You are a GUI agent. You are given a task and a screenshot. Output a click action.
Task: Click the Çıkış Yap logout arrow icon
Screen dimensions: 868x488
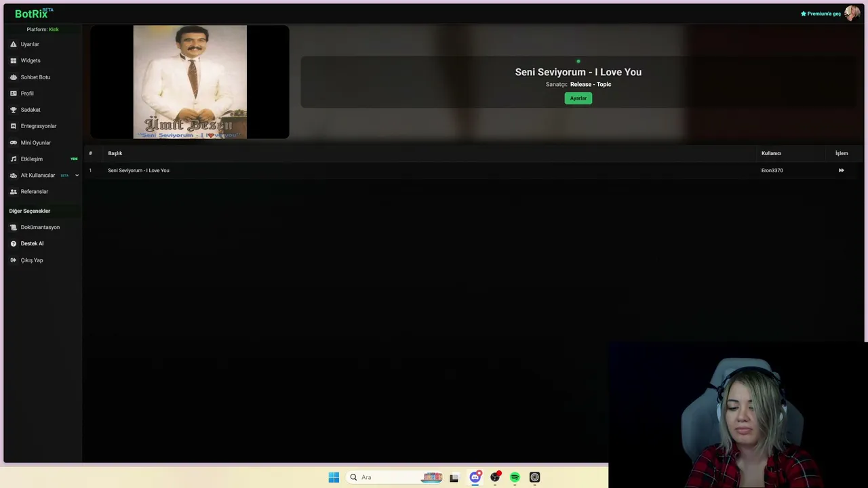pos(13,260)
